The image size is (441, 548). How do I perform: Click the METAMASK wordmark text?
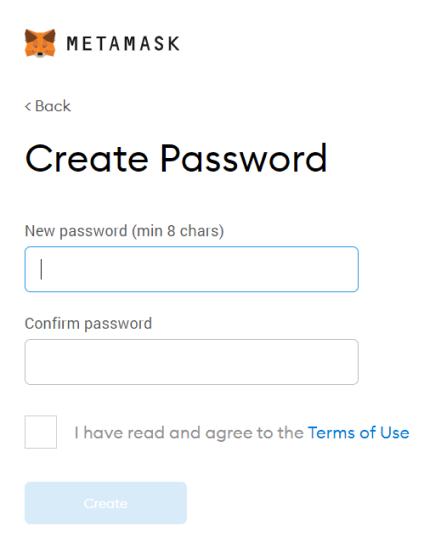[123, 44]
